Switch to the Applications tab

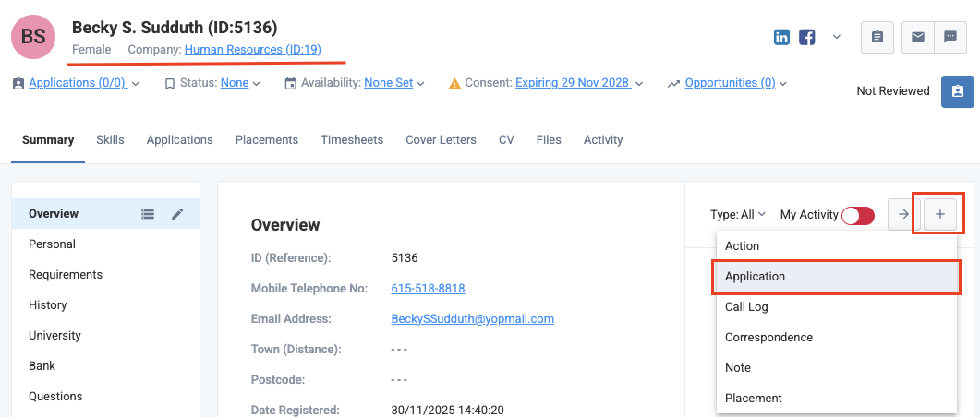click(x=180, y=140)
